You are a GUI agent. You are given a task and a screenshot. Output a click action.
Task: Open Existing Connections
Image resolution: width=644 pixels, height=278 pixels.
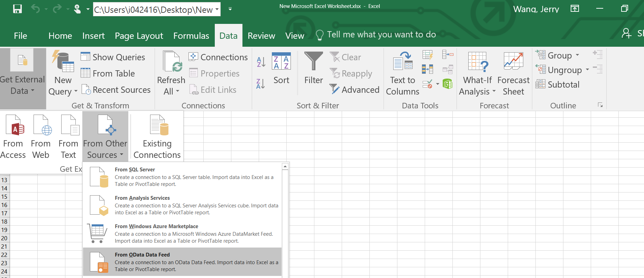pos(157,137)
